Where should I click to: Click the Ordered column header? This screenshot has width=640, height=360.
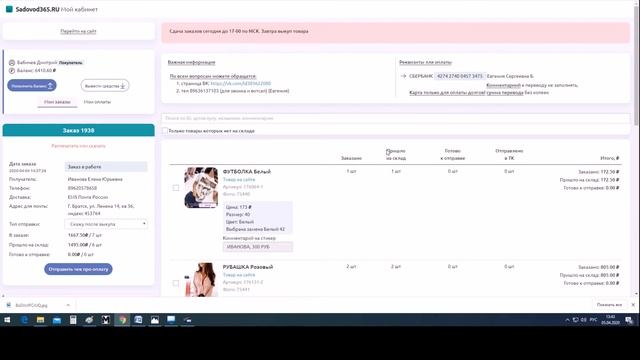351,158
